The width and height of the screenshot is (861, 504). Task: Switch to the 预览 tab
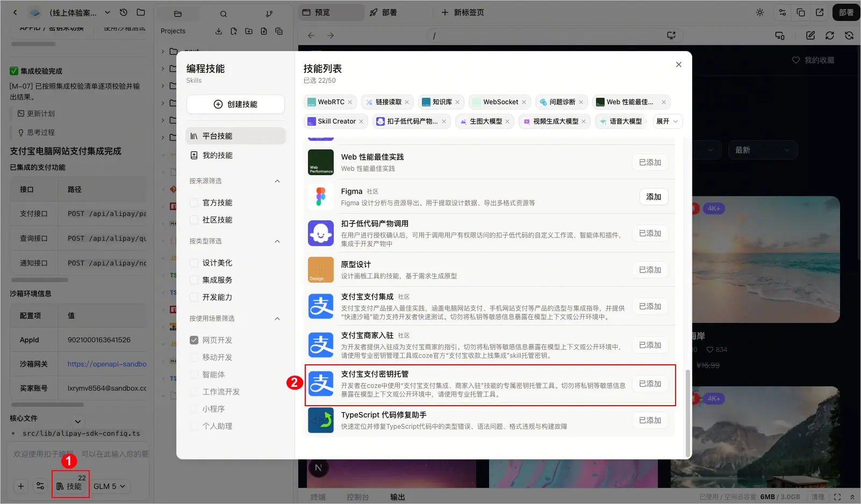pyautogui.click(x=331, y=12)
